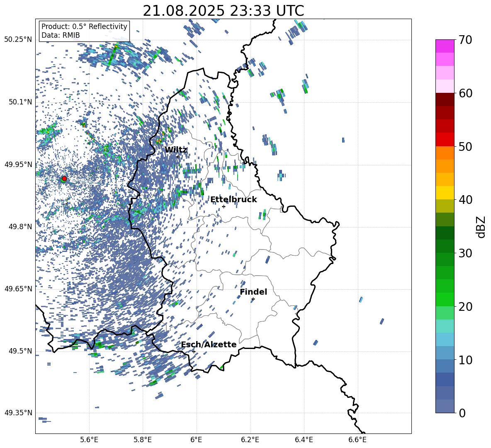Click the 70 dBZ colorbar label

(x=465, y=40)
